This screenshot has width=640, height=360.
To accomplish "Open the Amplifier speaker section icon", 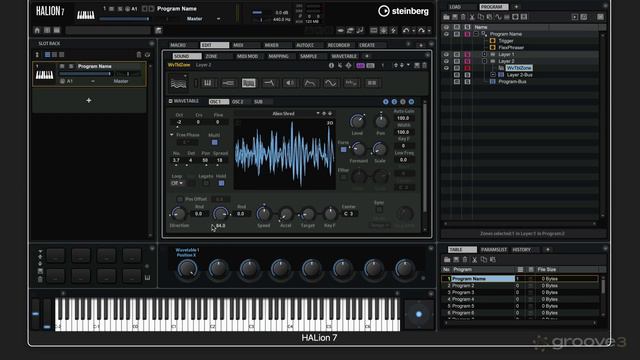I will click(290, 83).
